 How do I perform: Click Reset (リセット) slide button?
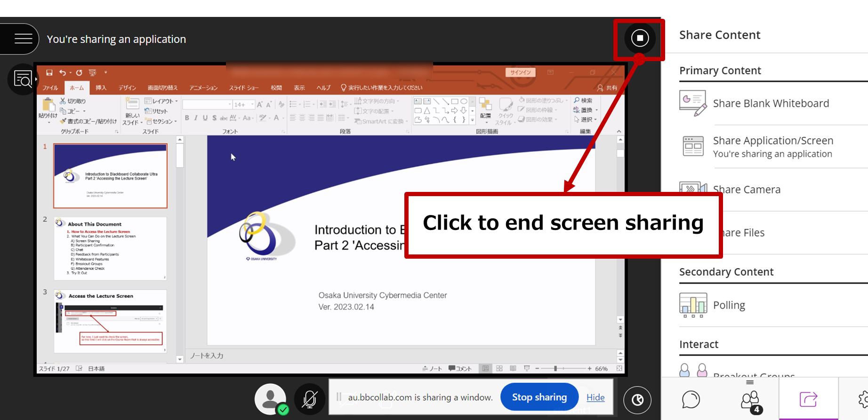tap(156, 111)
